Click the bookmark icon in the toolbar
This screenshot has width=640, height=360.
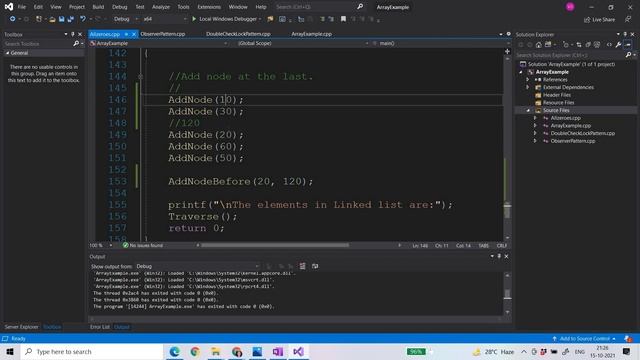(343, 19)
